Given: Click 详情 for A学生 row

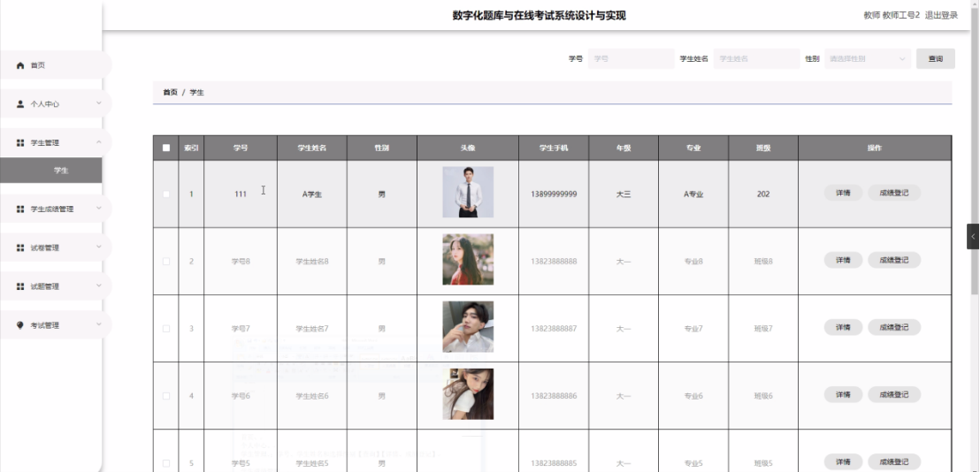Looking at the screenshot, I should [843, 193].
